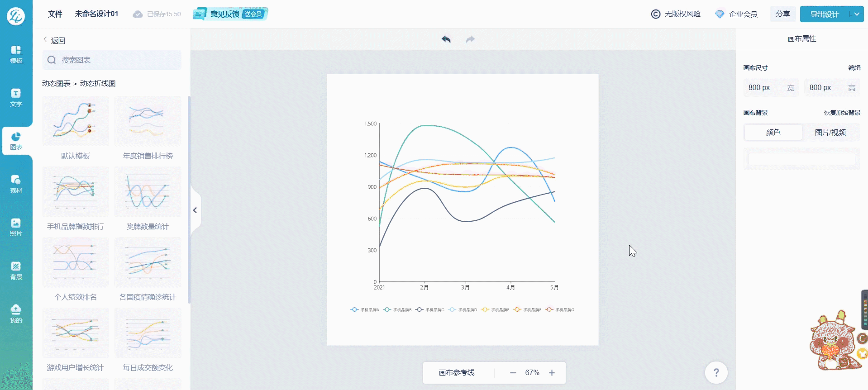The width and height of the screenshot is (868, 390).
Task: Click the 搜索图表 search field
Action: pos(112,60)
